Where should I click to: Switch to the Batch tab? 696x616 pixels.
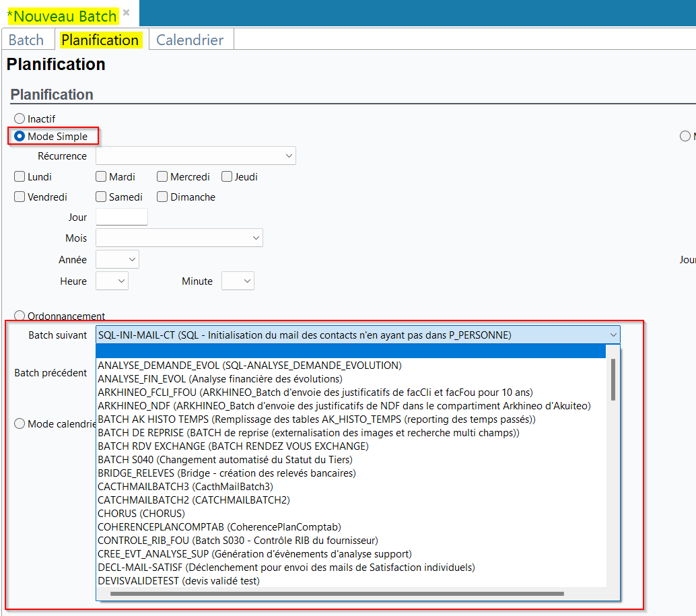(26, 40)
